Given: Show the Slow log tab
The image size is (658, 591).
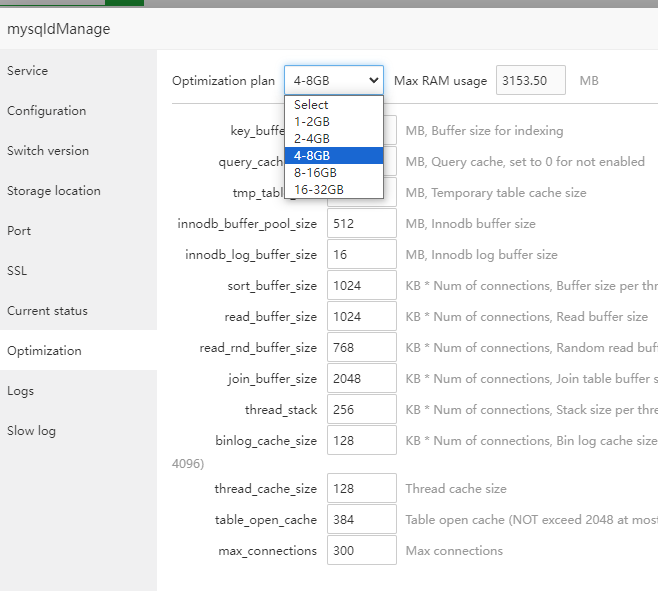Looking at the screenshot, I should click(x=32, y=431).
